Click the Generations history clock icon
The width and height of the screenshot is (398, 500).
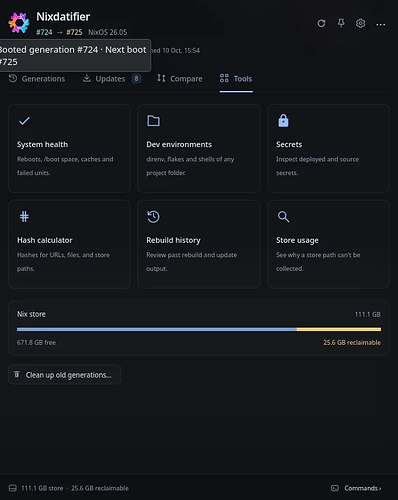(x=13, y=78)
